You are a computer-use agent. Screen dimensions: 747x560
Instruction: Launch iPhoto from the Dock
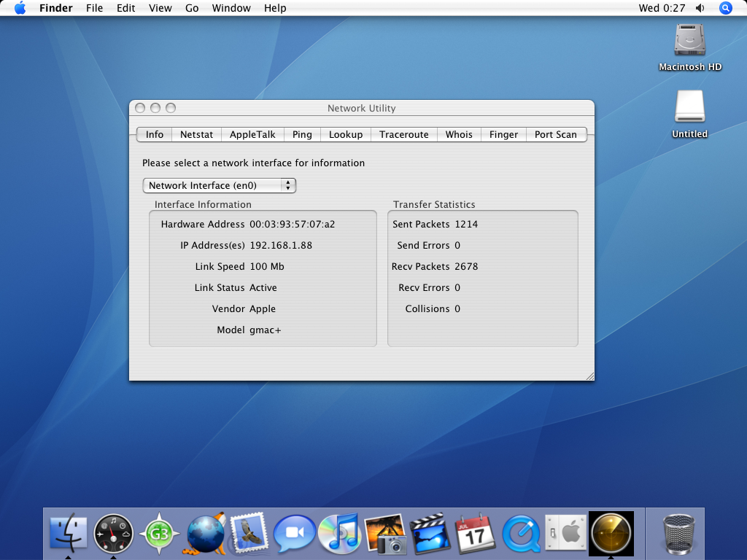(385, 534)
